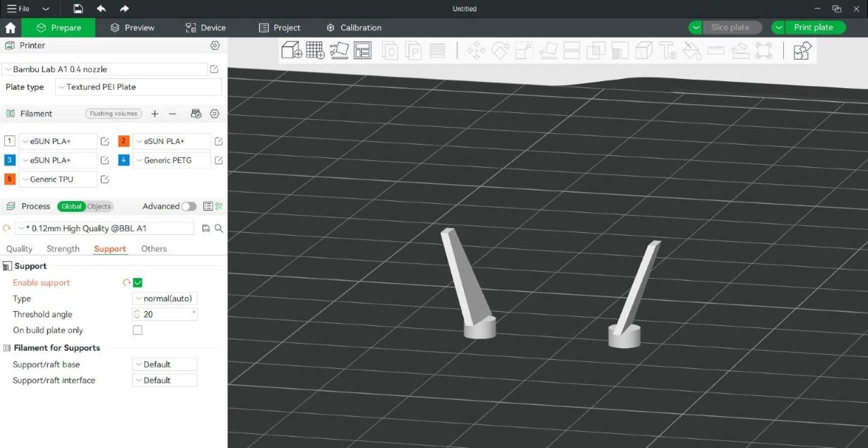
Task: Click the Split to parts icon
Action: pos(414,50)
